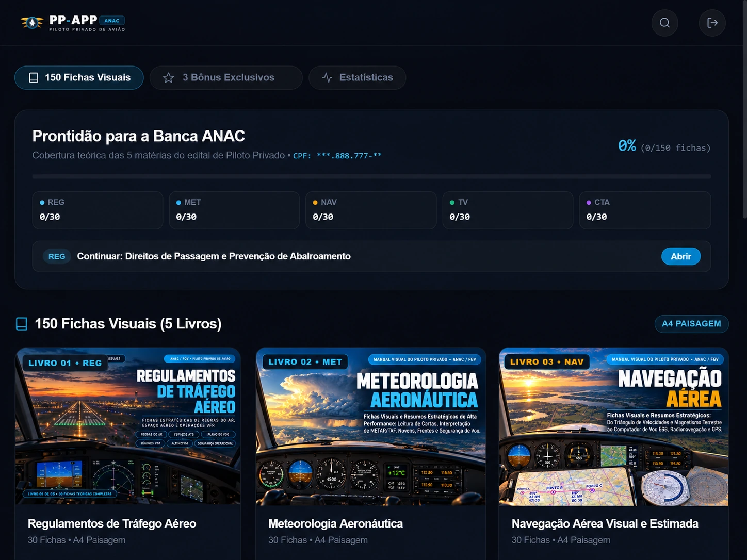Click the PILOTO PRIVADO DE AVIÃO tagline

87,29
